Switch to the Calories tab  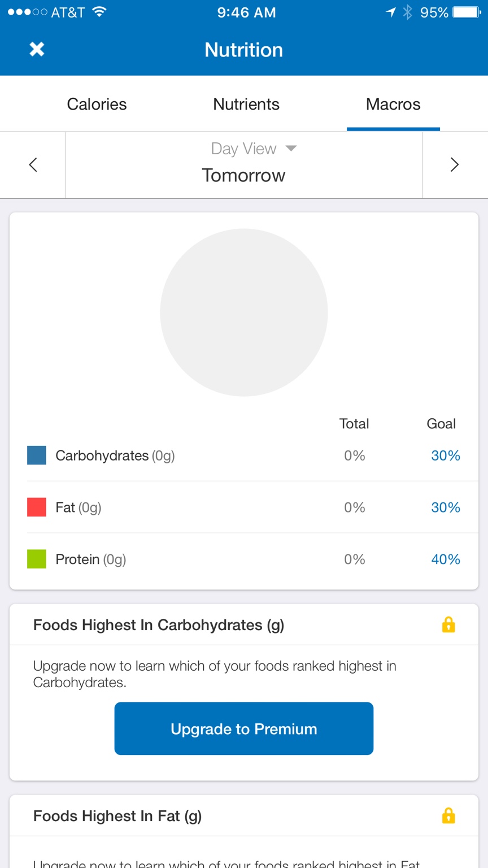tap(97, 104)
